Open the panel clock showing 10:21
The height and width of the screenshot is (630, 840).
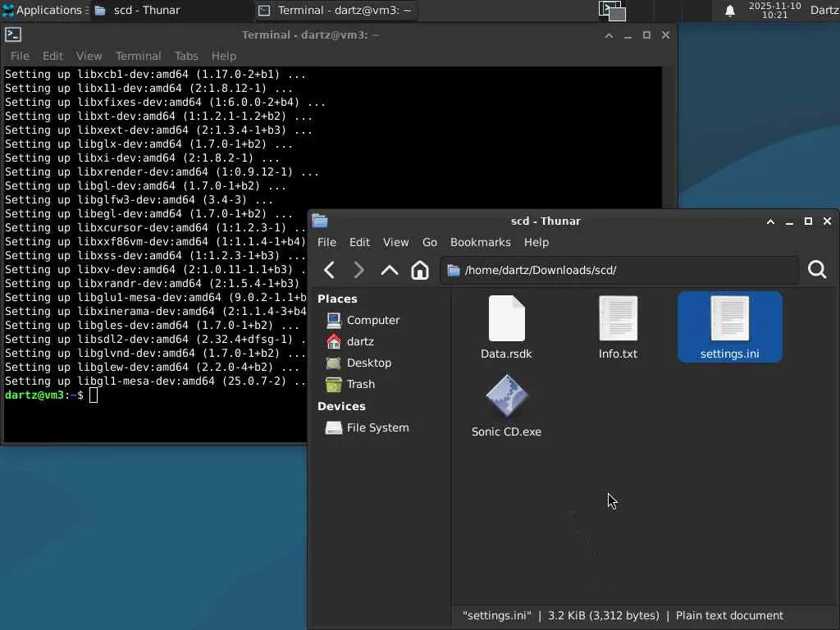click(x=774, y=10)
